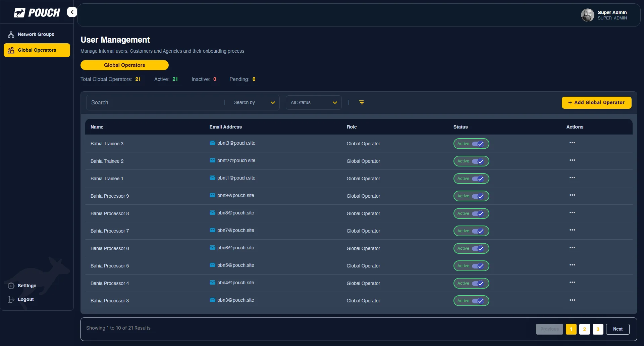Viewport: 644px width, 346px height.
Task: Click the Name column header
Action: [x=97, y=127]
